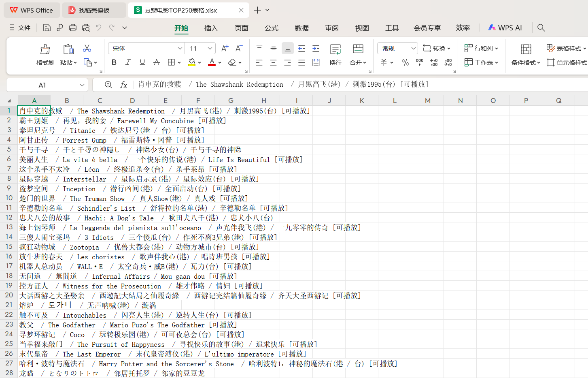This screenshot has width=588, height=378.
Task: Open search magnifier icon in ribbon
Action: [x=541, y=28]
